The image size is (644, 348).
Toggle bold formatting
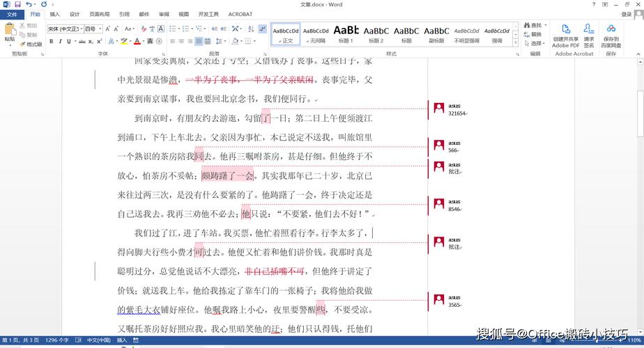pyautogui.click(x=52, y=42)
